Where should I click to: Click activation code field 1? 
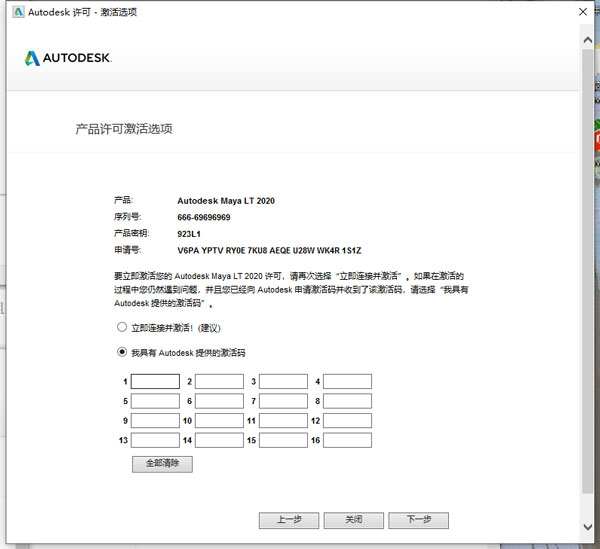click(x=155, y=381)
